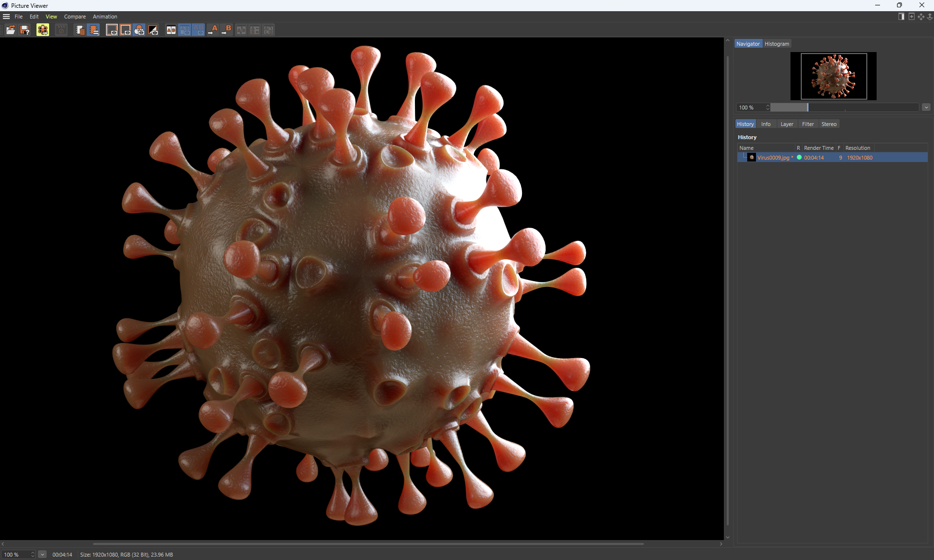
Task: Toggle the black-and-white alpha channel view icon
Action: [153, 30]
